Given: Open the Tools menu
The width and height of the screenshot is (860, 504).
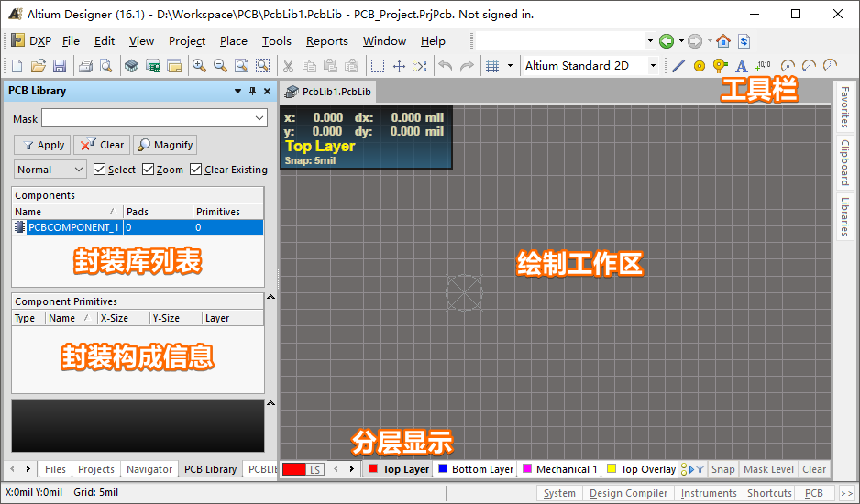Looking at the screenshot, I should [277, 41].
